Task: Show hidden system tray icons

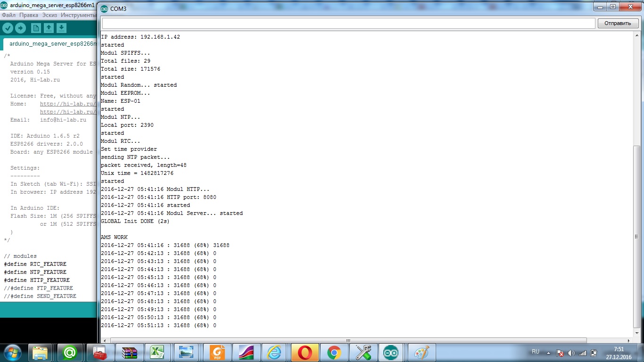Action: pos(548,353)
